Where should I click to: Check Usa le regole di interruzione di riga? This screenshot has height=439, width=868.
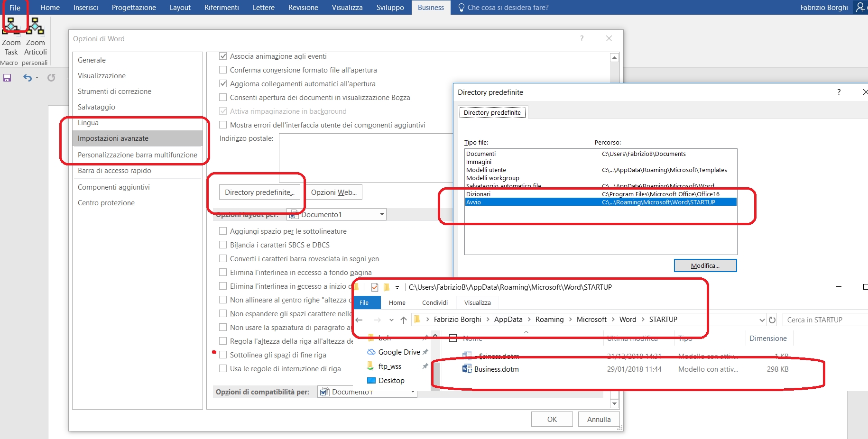[223, 369]
